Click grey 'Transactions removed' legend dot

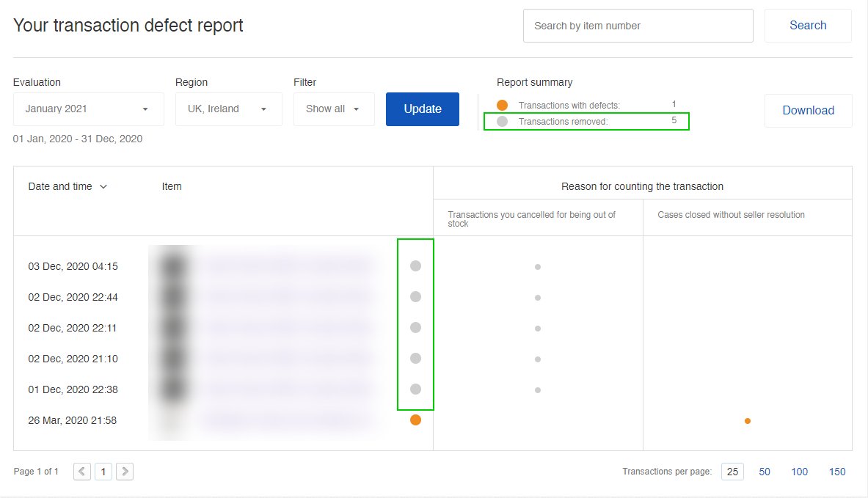[x=502, y=122]
